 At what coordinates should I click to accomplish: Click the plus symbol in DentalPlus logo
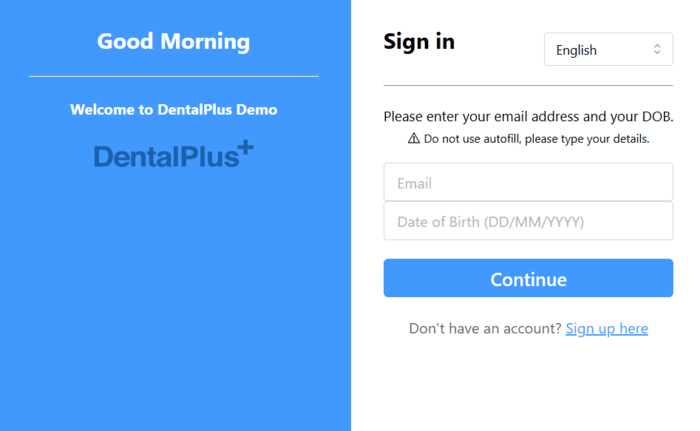point(245,148)
